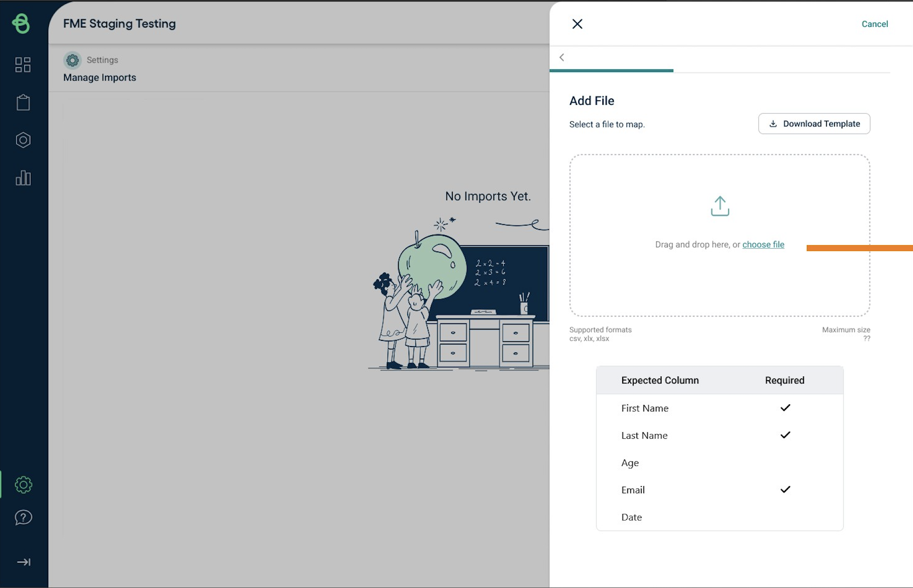
Task: Close the Add File panel with X
Action: coord(577,24)
